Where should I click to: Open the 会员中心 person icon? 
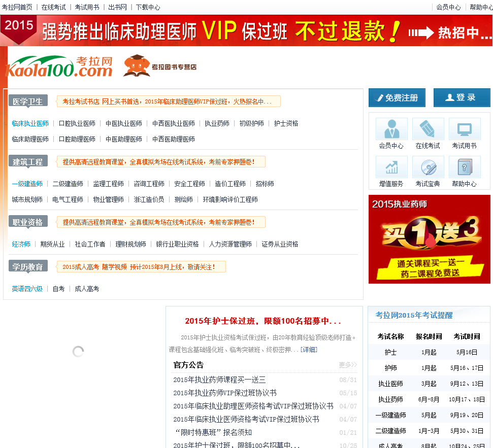point(391,129)
